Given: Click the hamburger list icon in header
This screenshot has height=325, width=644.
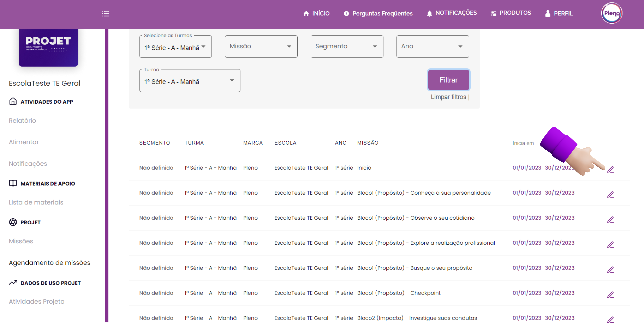Looking at the screenshot, I should click(105, 13).
